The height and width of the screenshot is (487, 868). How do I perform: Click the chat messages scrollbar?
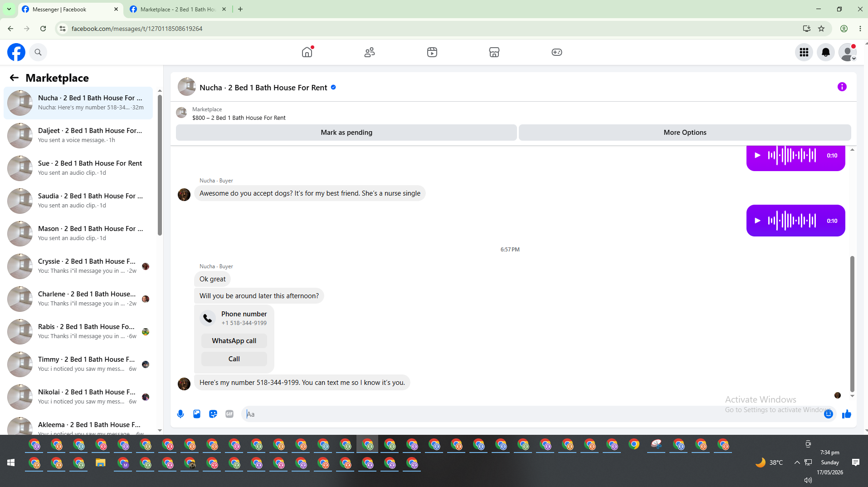pos(852,324)
